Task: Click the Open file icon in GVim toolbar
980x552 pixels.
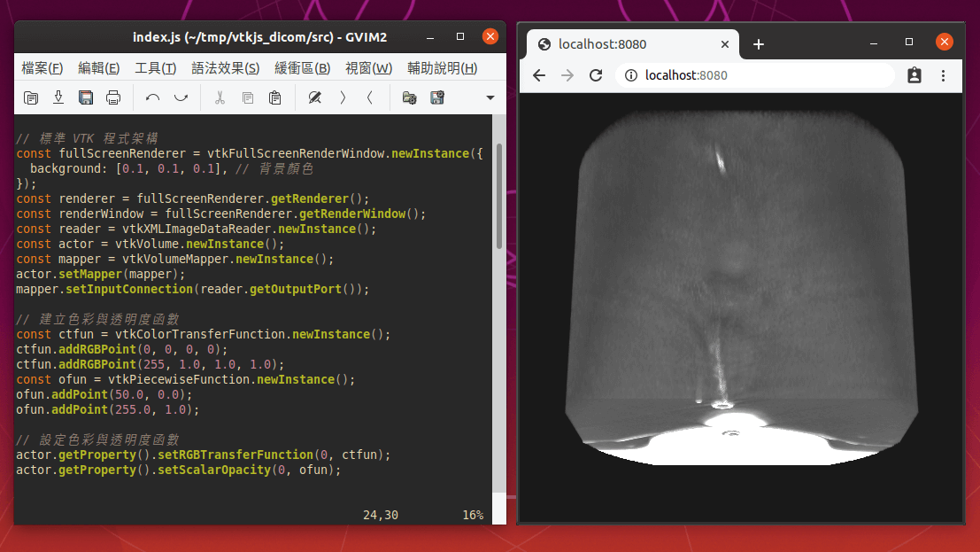Action: point(31,97)
